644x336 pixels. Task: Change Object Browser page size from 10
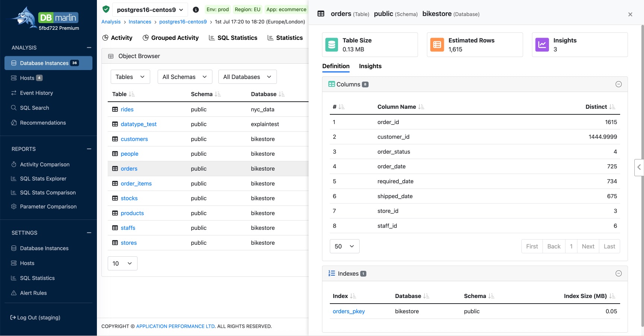tap(123, 263)
